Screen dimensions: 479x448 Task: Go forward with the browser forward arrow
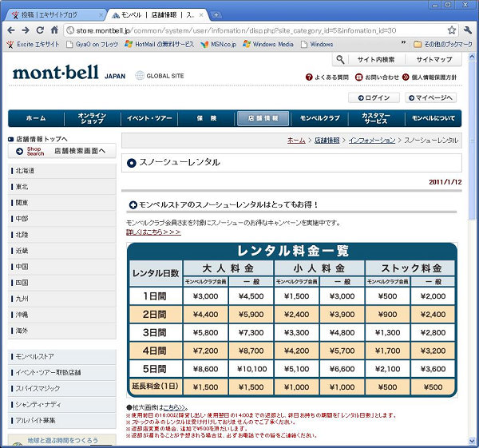click(26, 30)
